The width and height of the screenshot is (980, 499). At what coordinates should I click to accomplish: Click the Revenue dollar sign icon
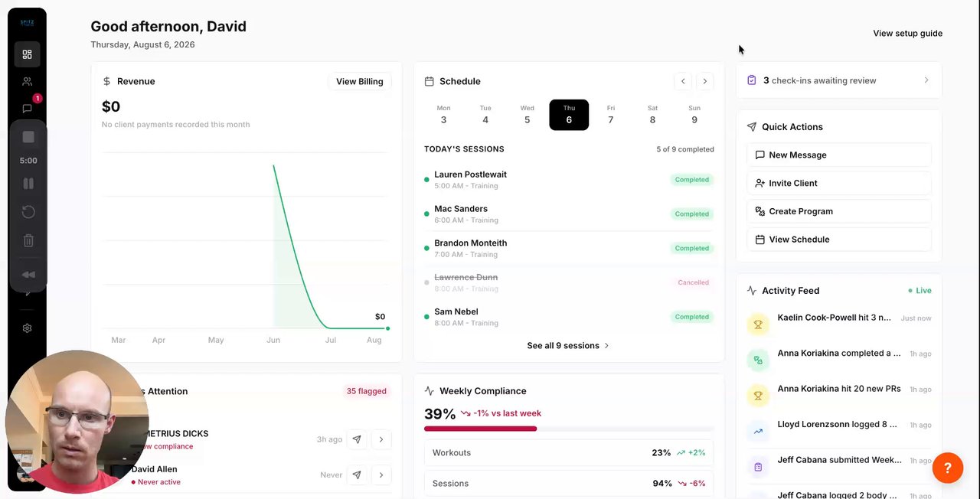106,81
